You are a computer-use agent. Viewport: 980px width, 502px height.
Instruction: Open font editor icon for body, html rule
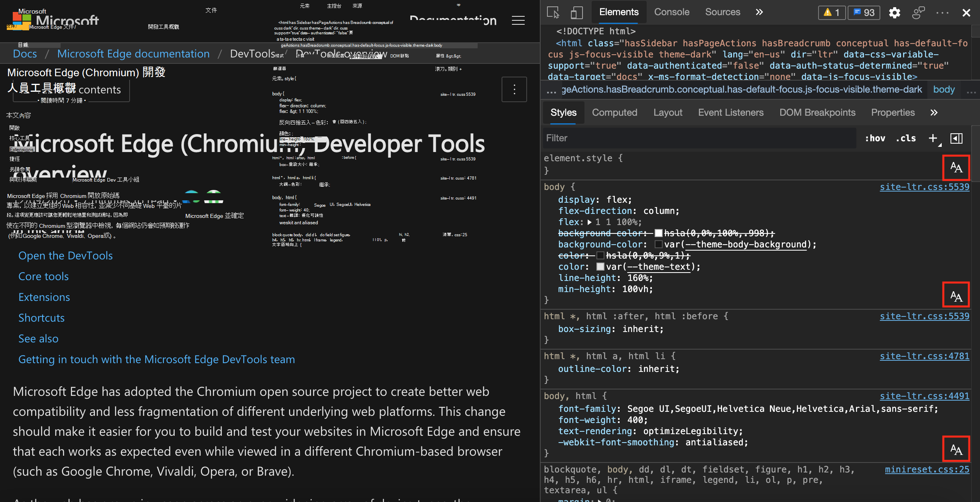click(956, 448)
